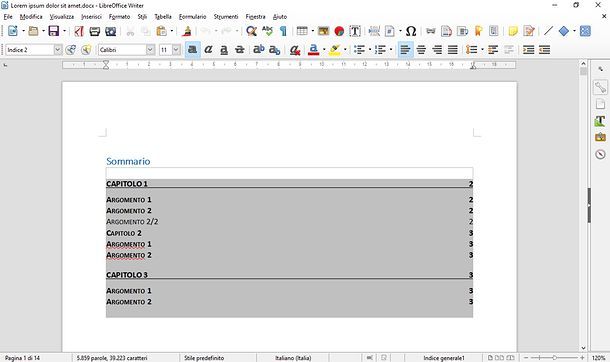Insert special character Omega icon

(x=411, y=31)
